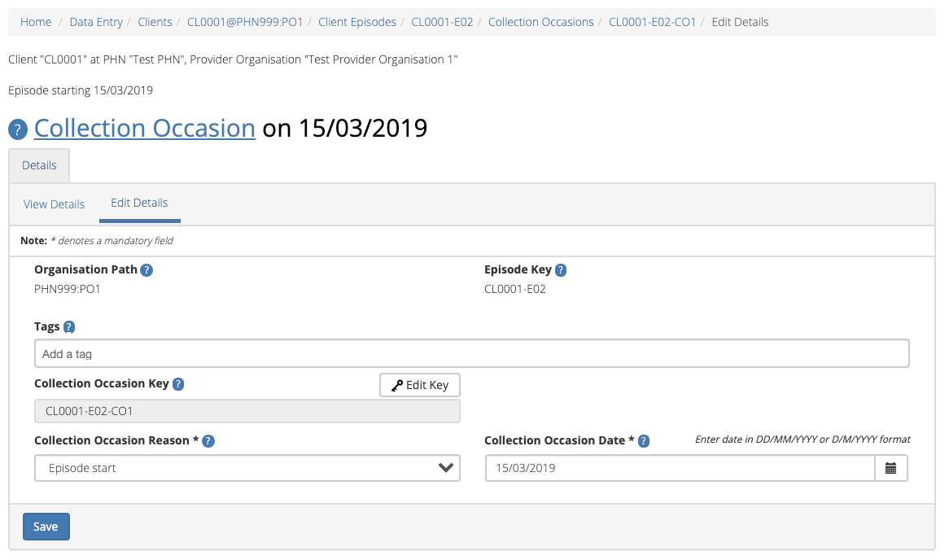Go to Home in breadcrumb
The image size is (949, 560).
tap(36, 22)
